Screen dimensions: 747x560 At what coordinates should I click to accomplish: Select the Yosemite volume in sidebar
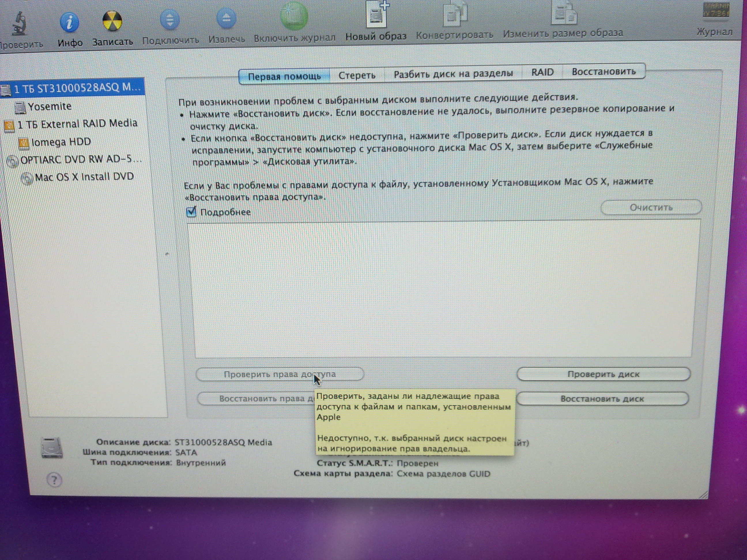[49, 107]
